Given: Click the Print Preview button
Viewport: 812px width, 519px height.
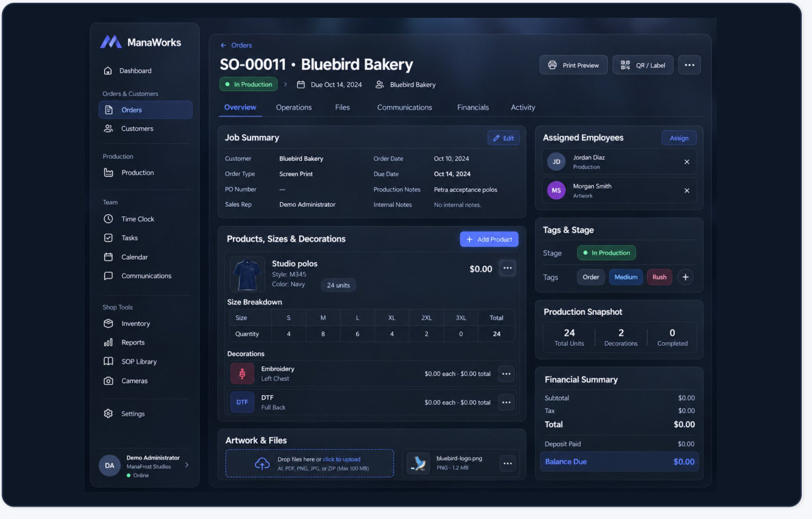Looking at the screenshot, I should pos(573,65).
